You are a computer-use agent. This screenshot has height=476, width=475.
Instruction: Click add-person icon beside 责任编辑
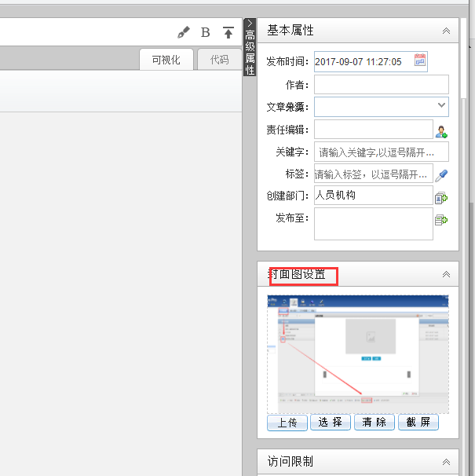tap(441, 130)
